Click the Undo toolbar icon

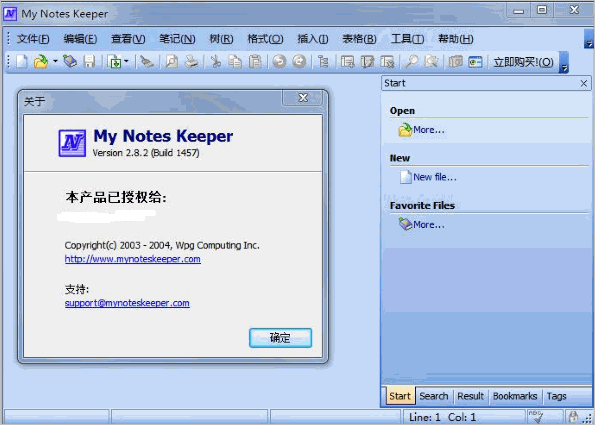[x=280, y=61]
